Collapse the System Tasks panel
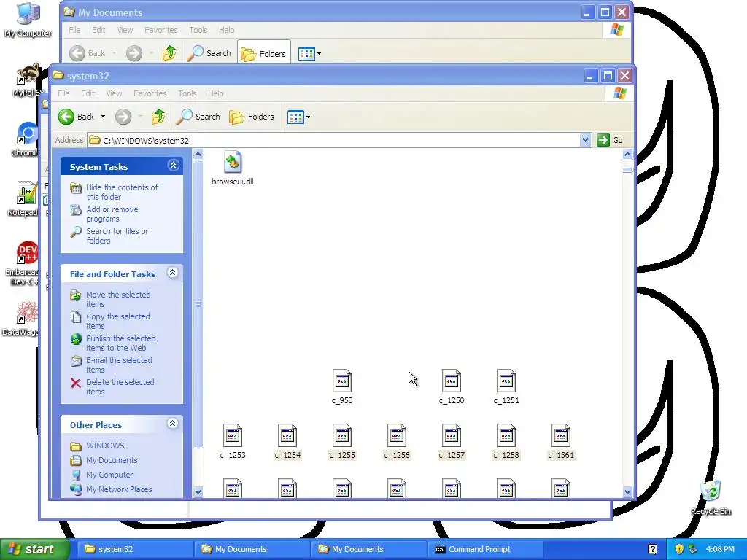Image resolution: width=747 pixels, height=560 pixels. [173, 166]
